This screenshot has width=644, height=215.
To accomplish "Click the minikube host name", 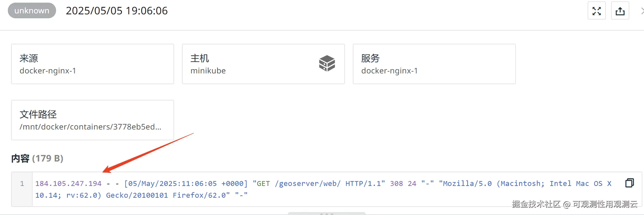I will 208,71.
